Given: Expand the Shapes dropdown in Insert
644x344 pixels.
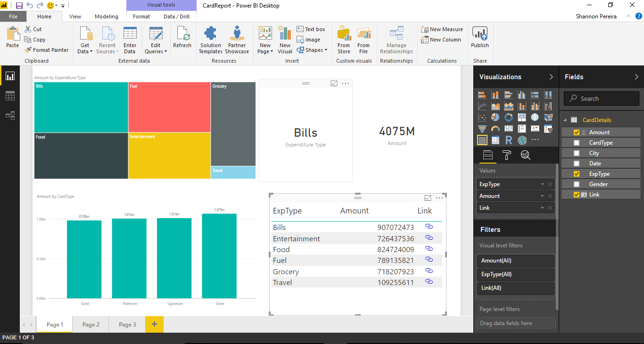Looking at the screenshot, I should click(x=314, y=50).
